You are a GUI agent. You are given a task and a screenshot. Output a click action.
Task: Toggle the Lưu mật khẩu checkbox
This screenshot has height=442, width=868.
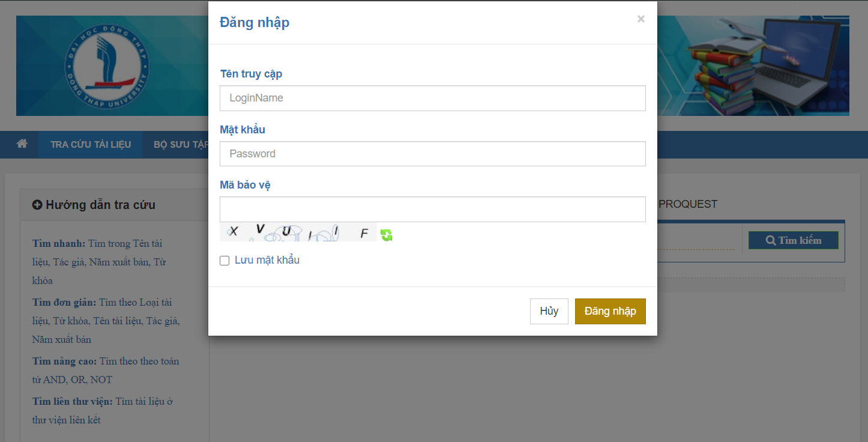[225, 261]
